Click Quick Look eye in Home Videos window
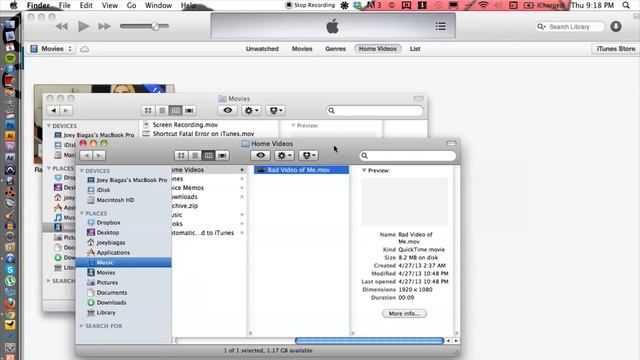 [x=261, y=156]
